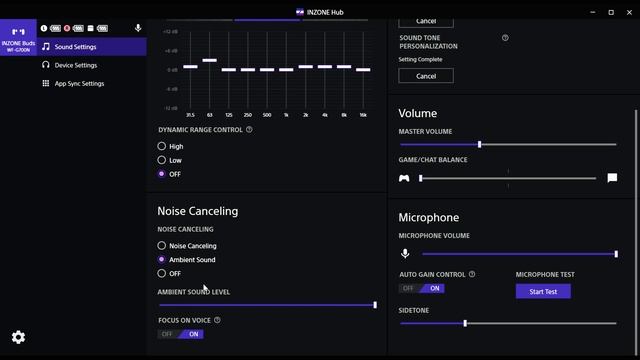Click the 2k equalizer band handle
This screenshot has width=640, height=360.
(x=305, y=67)
